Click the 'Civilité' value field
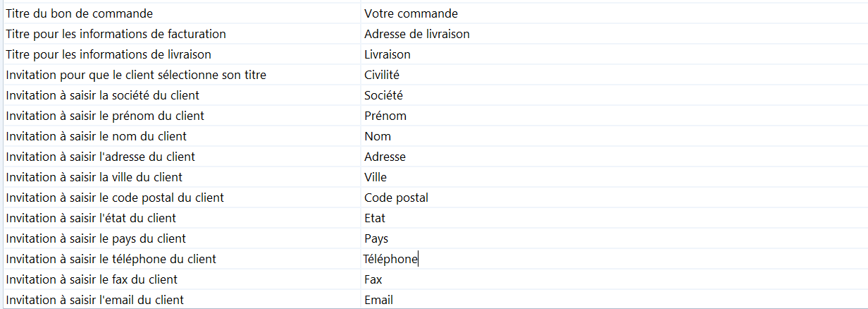868x309 pixels. tap(383, 75)
